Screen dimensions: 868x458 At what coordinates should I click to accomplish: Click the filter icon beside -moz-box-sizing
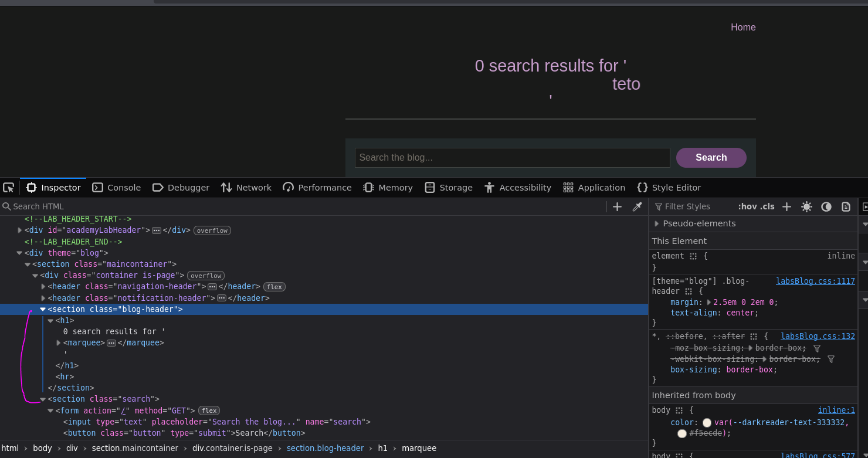tap(817, 348)
